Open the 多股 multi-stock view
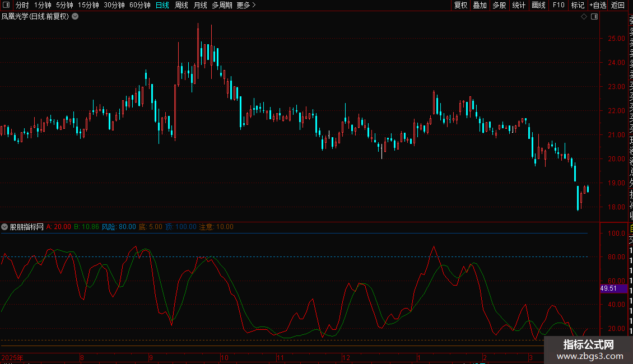This screenshot has width=633, height=364. (x=499, y=5)
